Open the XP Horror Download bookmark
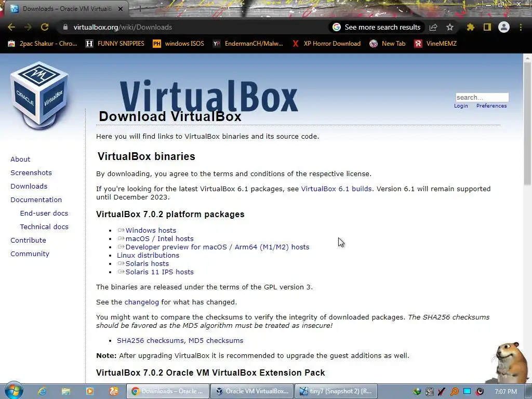The image size is (532, 399). tap(326, 44)
